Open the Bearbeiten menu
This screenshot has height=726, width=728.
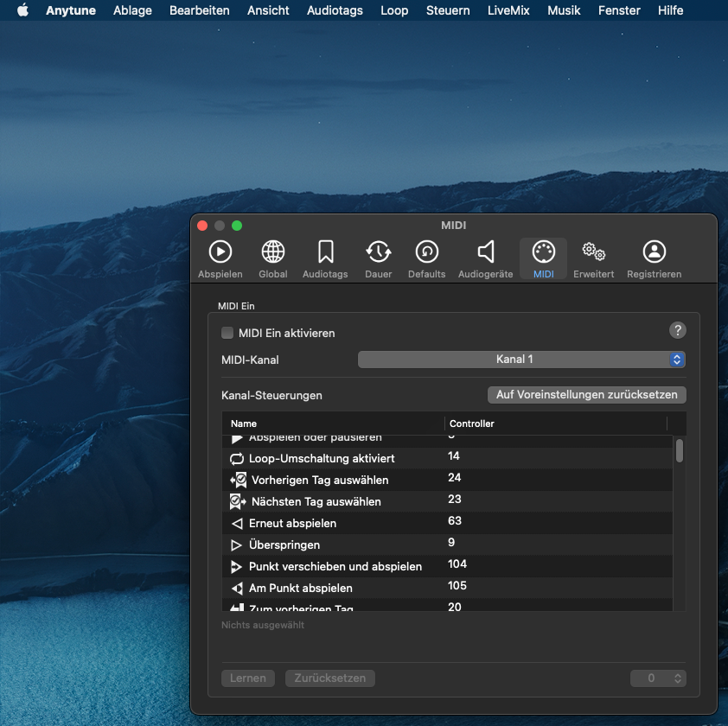pyautogui.click(x=199, y=10)
